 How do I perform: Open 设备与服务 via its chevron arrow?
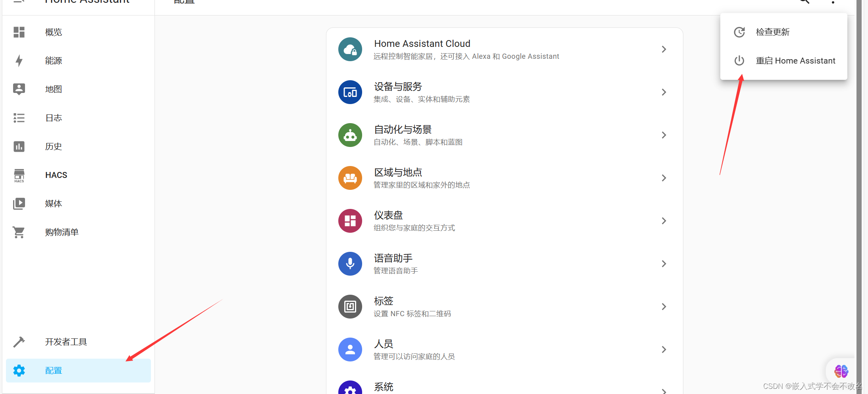pyautogui.click(x=664, y=92)
